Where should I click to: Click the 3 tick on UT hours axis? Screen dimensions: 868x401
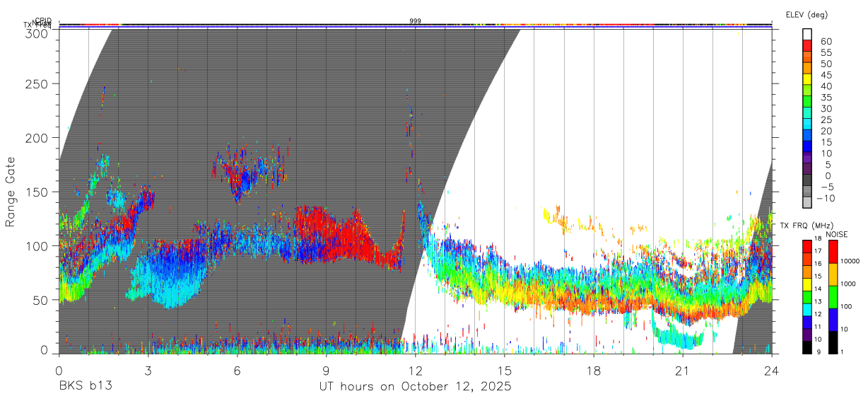pos(148,371)
